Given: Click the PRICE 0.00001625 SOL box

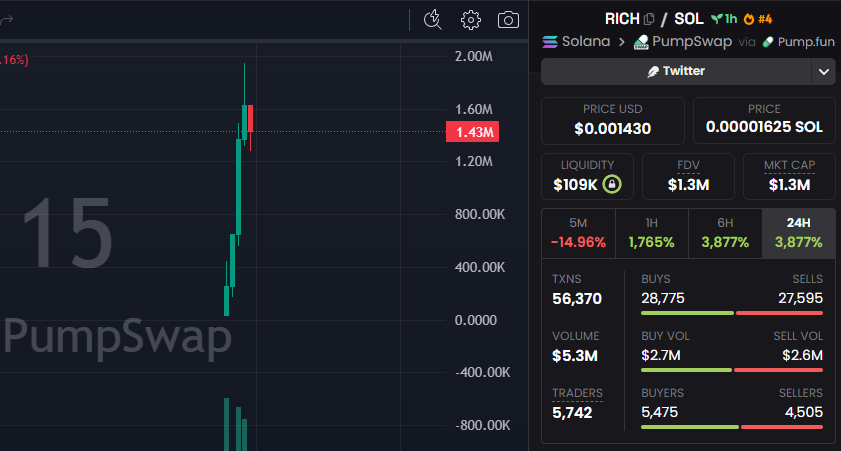Looking at the screenshot, I should point(764,121).
